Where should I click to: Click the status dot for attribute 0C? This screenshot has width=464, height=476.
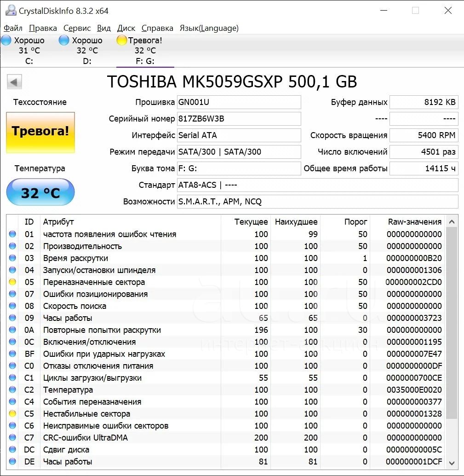12,342
